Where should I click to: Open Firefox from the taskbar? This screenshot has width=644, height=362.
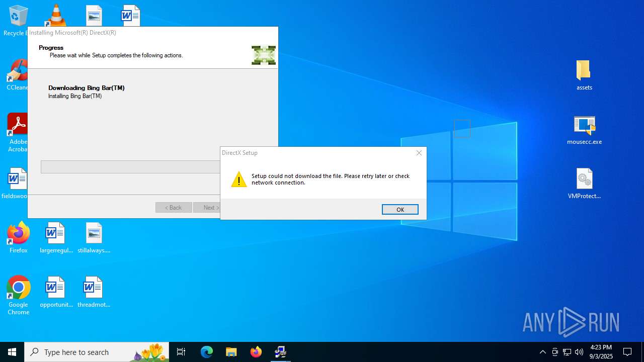pyautogui.click(x=256, y=352)
